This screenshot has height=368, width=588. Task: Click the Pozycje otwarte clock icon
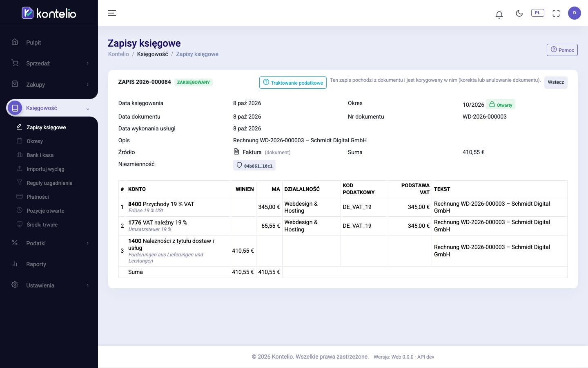point(19,210)
